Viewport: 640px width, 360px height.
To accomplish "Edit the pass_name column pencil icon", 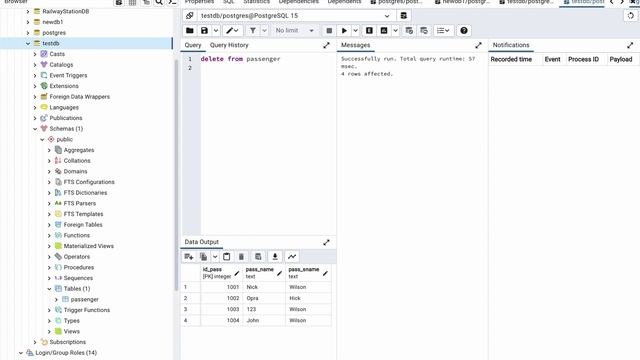I will pos(280,273).
